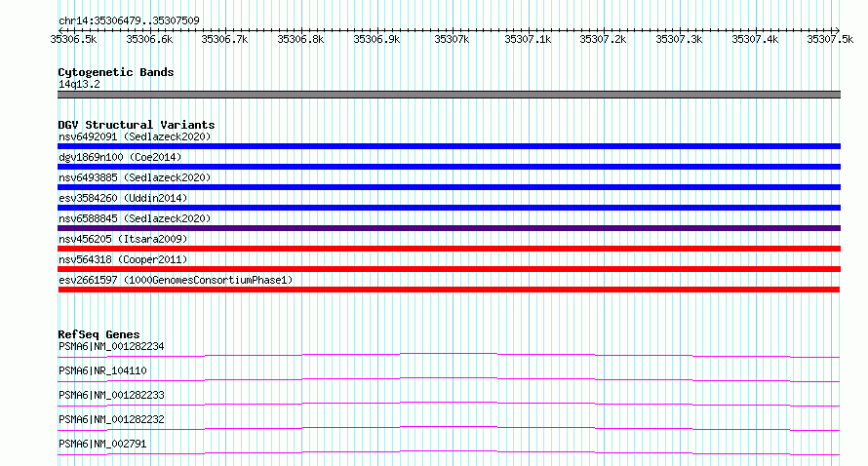Click the Cytogenetic Bands track heading
Image resolution: width=868 pixels, height=466 pixels.
(116, 72)
